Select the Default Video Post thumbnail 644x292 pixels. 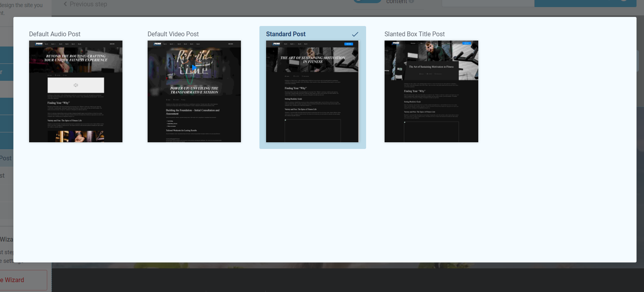[x=194, y=91]
